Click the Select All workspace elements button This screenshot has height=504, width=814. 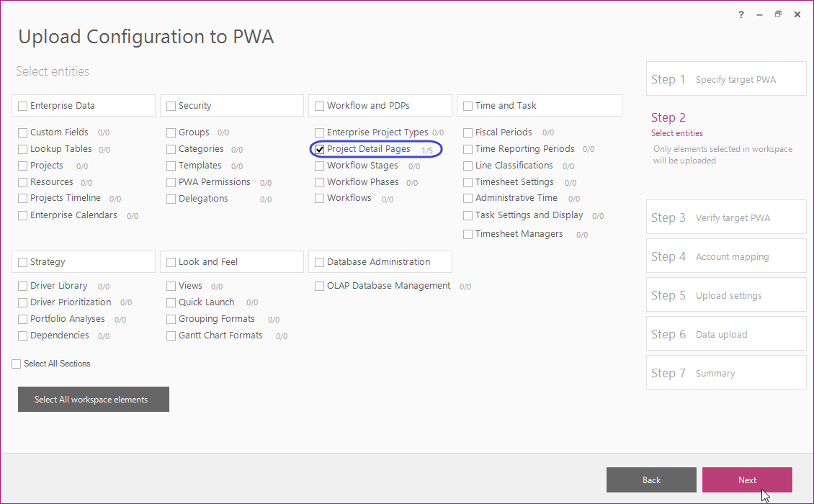pyautogui.click(x=94, y=399)
